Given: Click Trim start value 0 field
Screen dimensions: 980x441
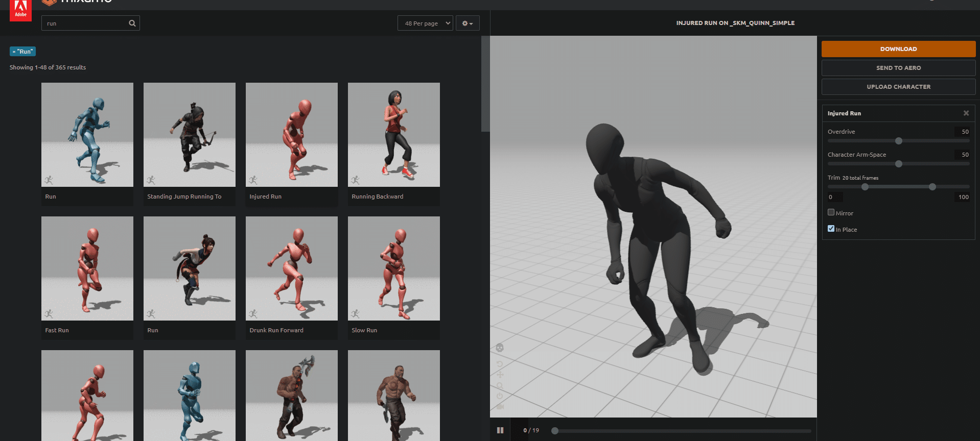Looking at the screenshot, I should point(835,197).
